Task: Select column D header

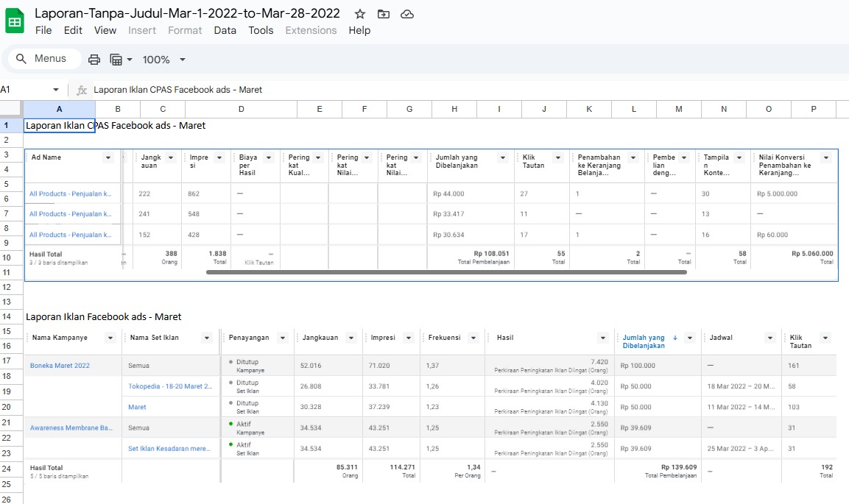Action: pyautogui.click(x=241, y=109)
